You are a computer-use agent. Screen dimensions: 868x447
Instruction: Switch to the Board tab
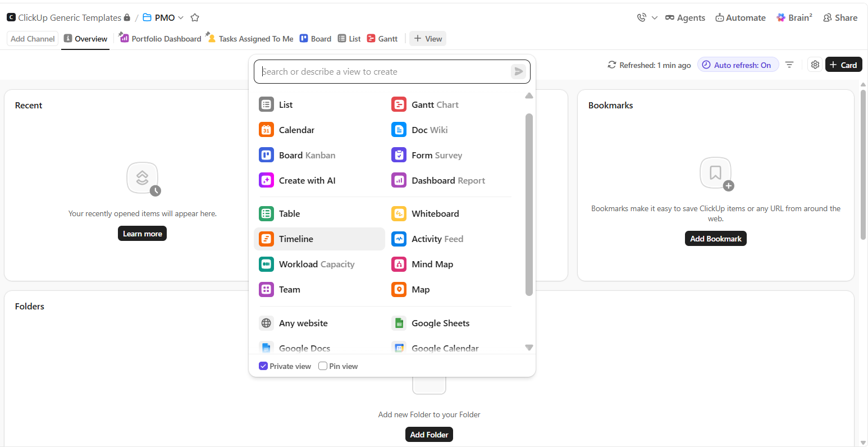point(315,39)
